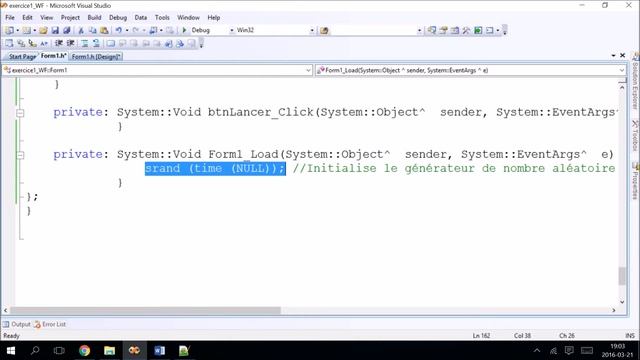Open the File menu

click(10, 18)
